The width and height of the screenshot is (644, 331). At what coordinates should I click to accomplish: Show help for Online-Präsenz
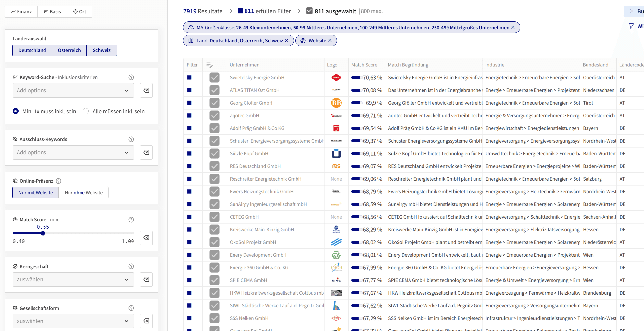pyautogui.click(x=58, y=181)
